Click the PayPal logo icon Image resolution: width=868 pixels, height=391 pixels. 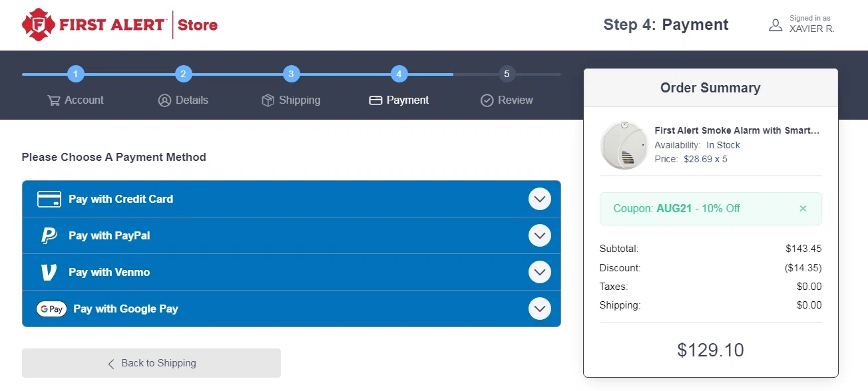click(x=49, y=235)
